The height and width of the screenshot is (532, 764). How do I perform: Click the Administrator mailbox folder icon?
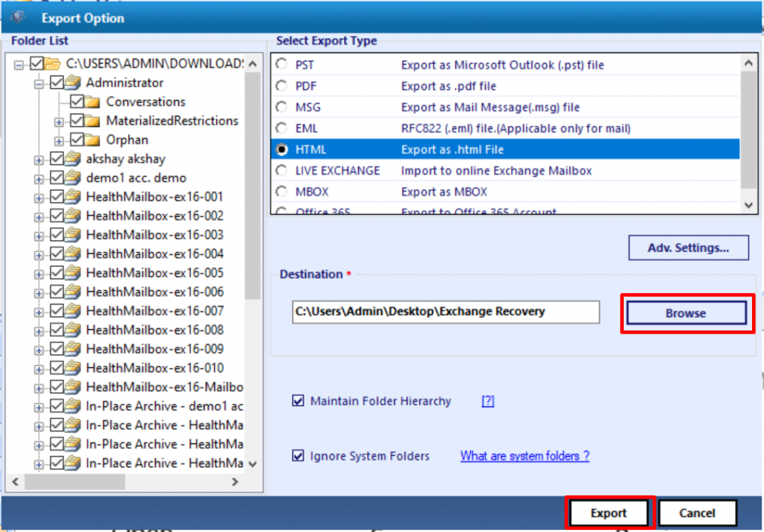[x=73, y=83]
